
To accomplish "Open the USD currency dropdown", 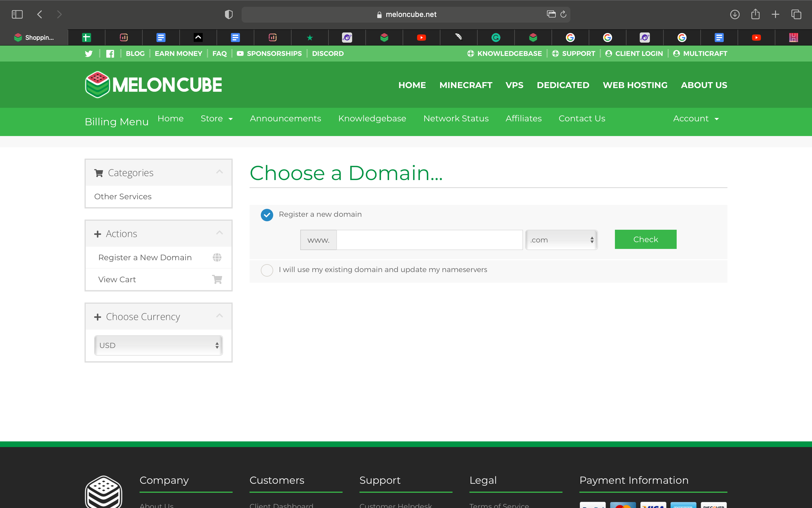I will click(158, 345).
